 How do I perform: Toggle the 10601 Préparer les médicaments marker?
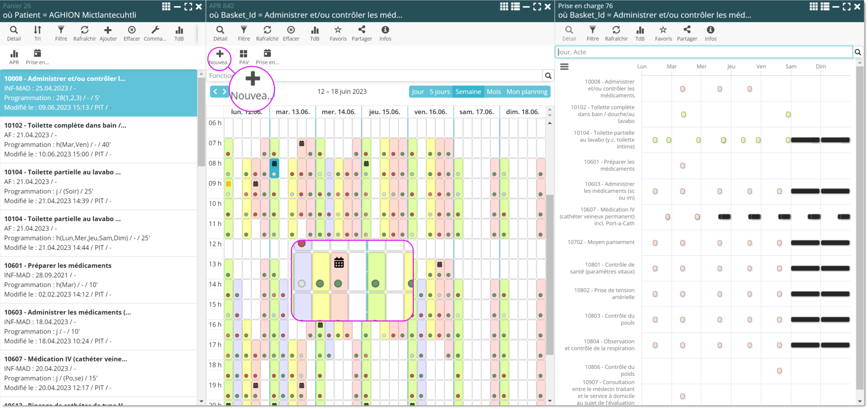pyautogui.click(x=683, y=166)
